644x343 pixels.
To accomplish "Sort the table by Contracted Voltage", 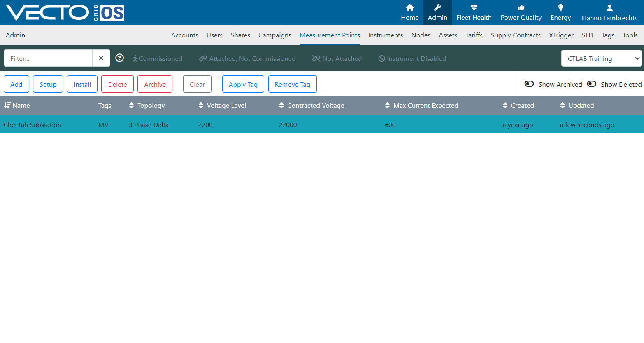I will click(x=312, y=106).
